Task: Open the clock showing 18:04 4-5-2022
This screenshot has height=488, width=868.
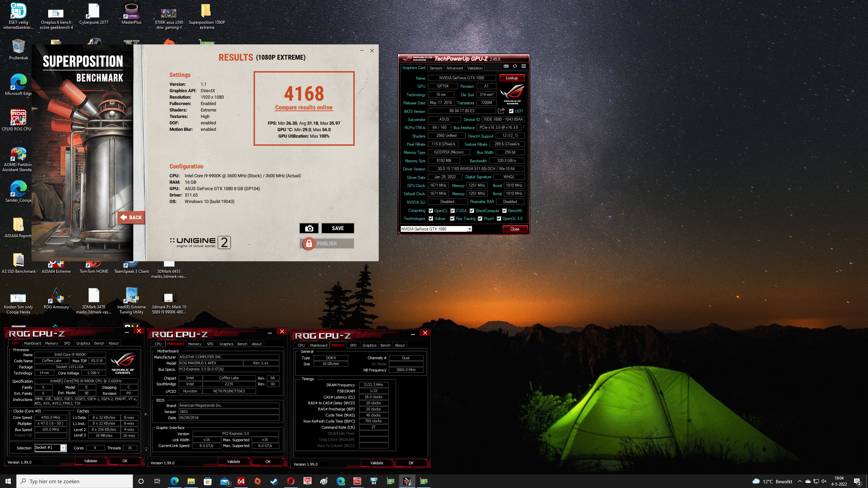Action: pyautogui.click(x=839, y=481)
